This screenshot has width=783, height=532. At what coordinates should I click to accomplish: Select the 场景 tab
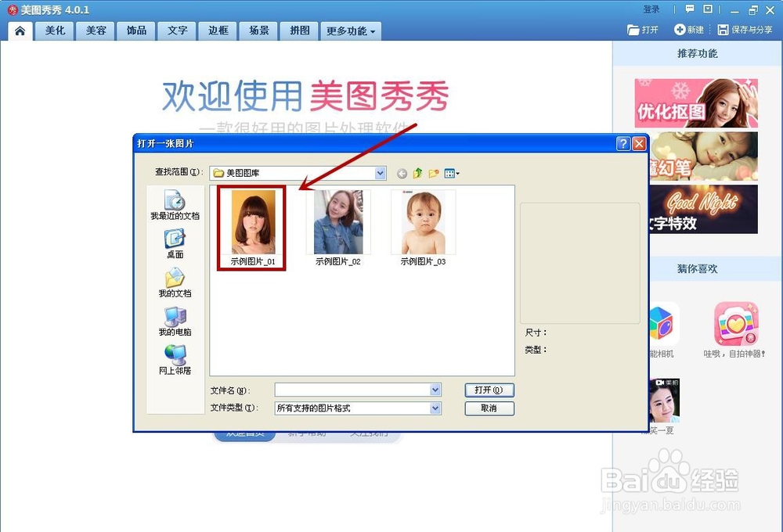[259, 31]
